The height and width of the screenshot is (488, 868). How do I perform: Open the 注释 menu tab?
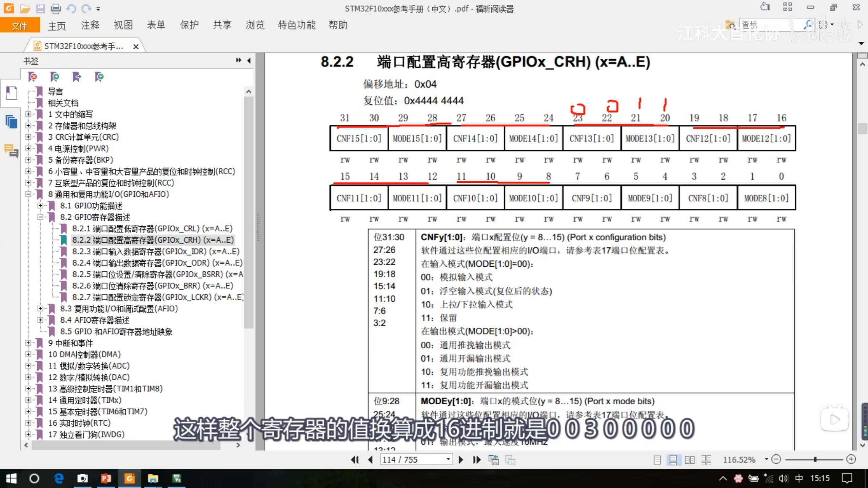90,25
